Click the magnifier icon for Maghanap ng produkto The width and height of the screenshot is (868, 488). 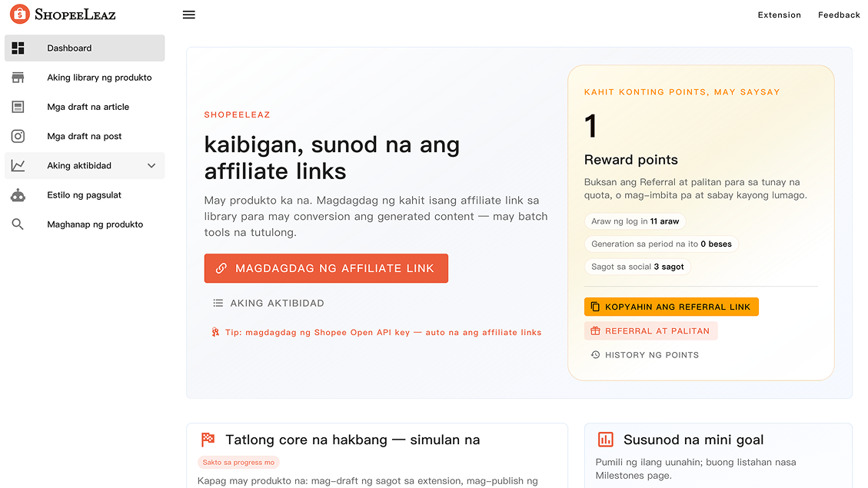(18, 224)
